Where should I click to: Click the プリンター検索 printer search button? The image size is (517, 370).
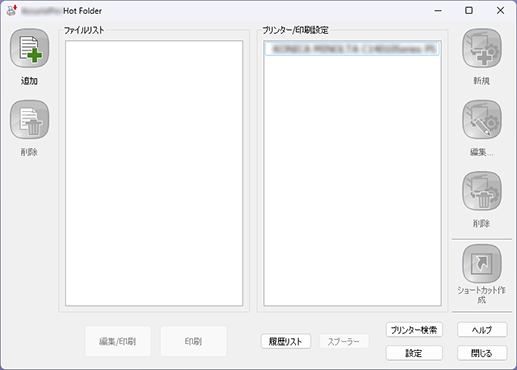pyautogui.click(x=414, y=330)
